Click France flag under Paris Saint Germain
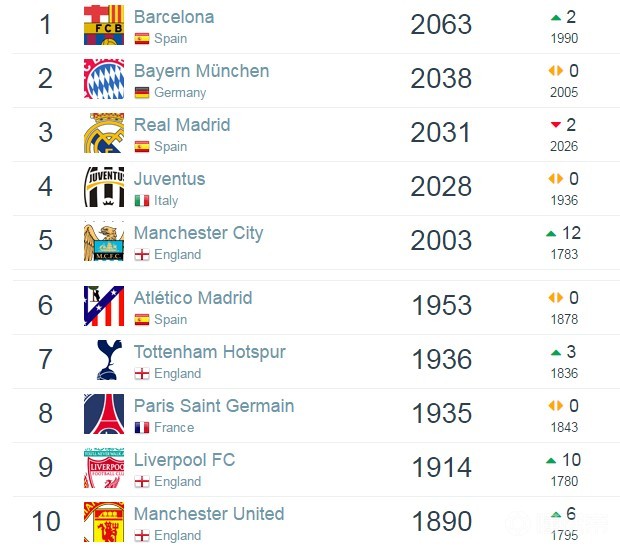620x546 pixels. pos(142,428)
